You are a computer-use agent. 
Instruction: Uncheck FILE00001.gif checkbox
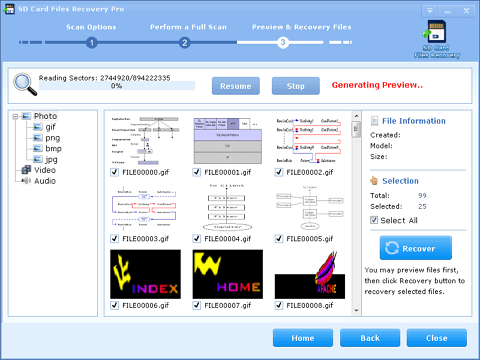pyautogui.click(x=197, y=172)
